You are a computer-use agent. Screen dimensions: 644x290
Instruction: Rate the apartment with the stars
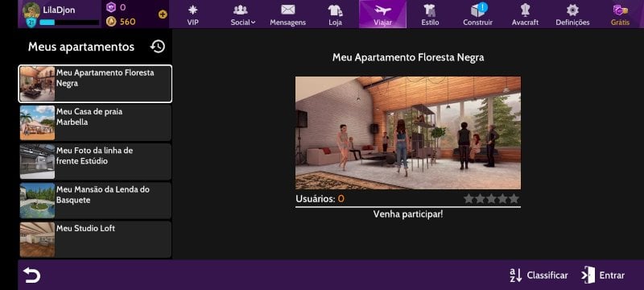[491, 199]
